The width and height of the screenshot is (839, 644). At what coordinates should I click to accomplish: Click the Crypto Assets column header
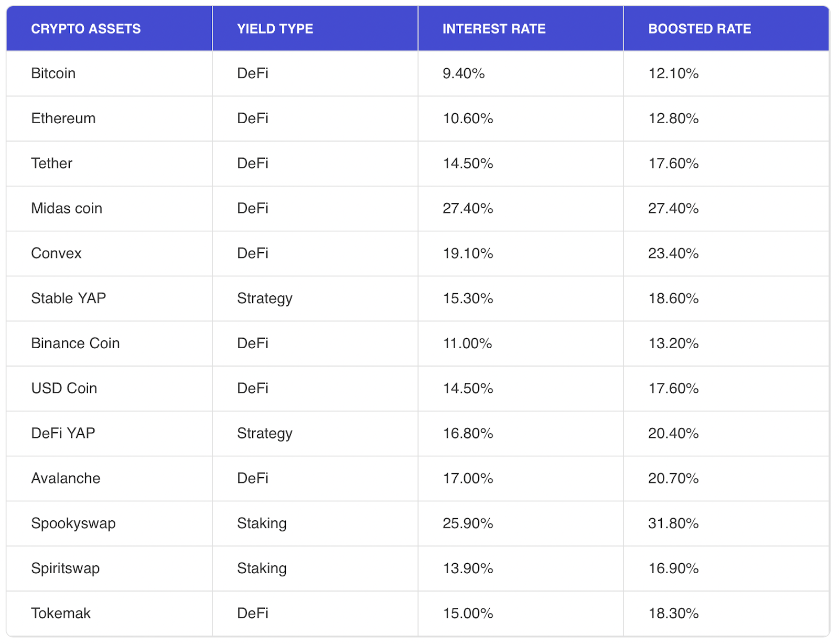point(85,29)
